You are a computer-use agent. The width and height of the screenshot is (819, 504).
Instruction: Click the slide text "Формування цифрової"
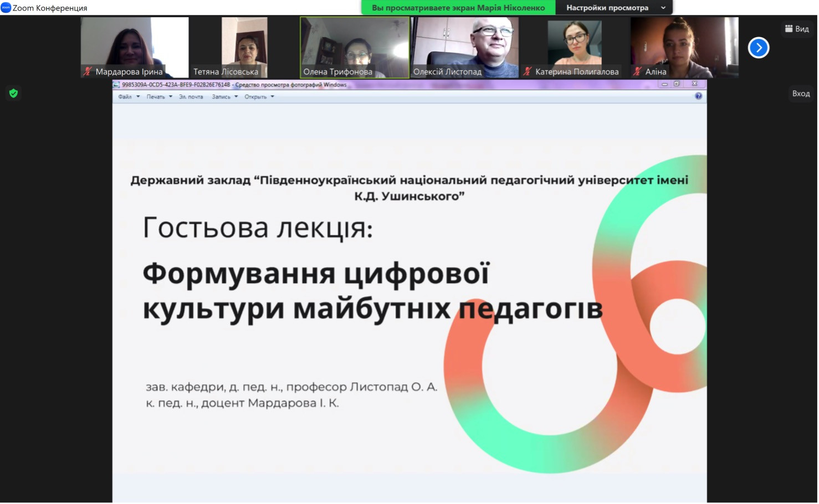316,274
